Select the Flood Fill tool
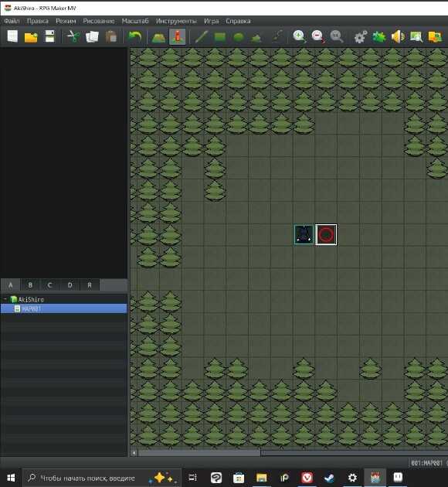 [257, 36]
